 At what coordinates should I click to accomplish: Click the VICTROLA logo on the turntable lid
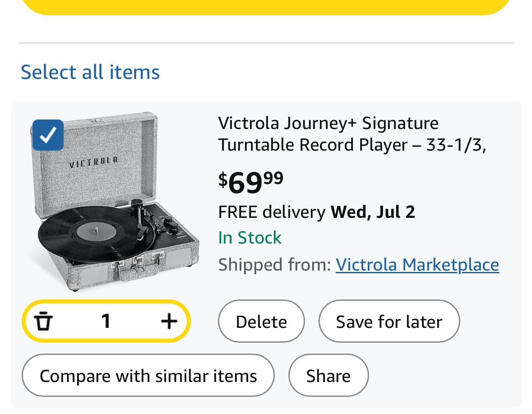(94, 162)
